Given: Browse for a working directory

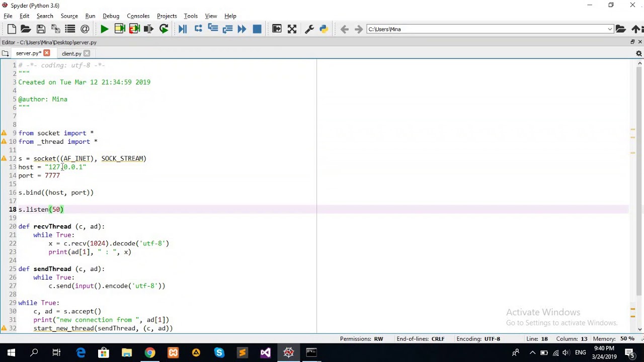Looking at the screenshot, I should [x=621, y=29].
